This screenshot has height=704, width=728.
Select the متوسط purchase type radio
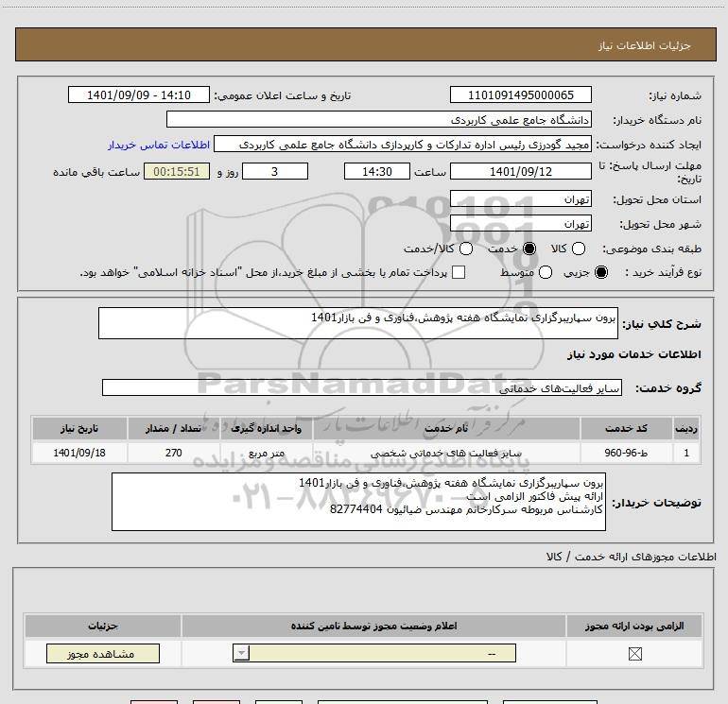[546, 272]
